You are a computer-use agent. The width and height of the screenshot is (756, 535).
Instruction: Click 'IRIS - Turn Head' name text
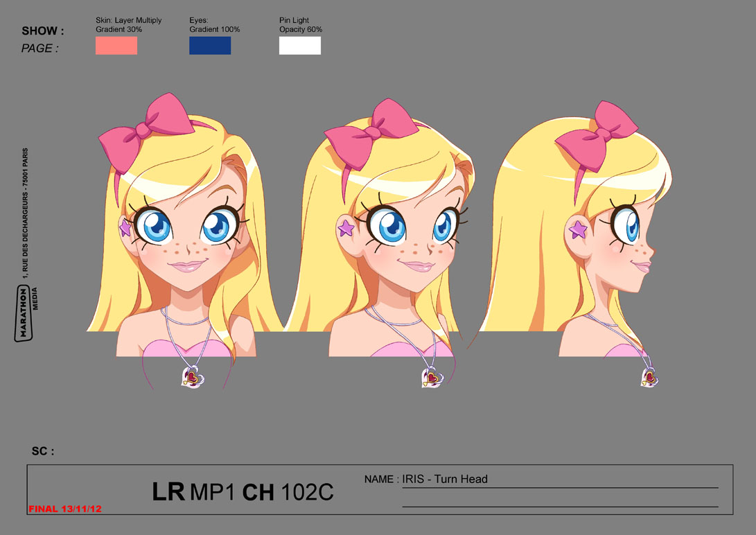(445, 479)
